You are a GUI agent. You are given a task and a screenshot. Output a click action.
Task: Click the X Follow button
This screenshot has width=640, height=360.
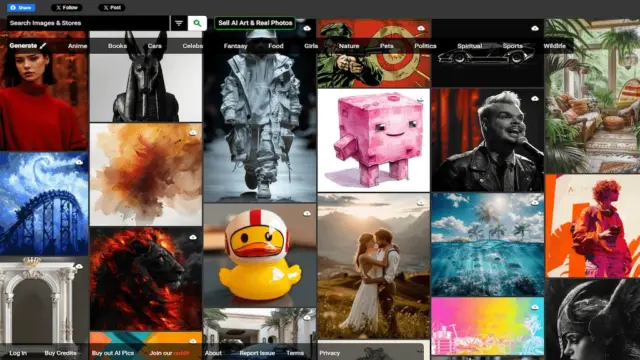(x=67, y=8)
